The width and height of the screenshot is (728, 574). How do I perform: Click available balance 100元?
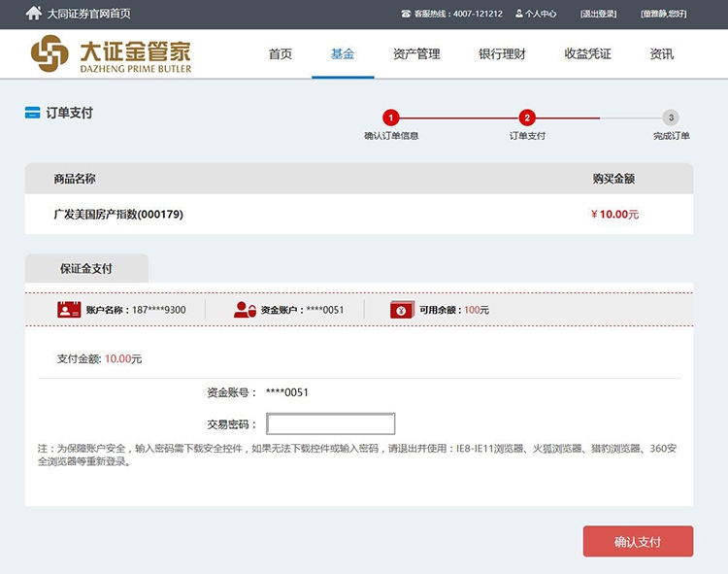[477, 310]
